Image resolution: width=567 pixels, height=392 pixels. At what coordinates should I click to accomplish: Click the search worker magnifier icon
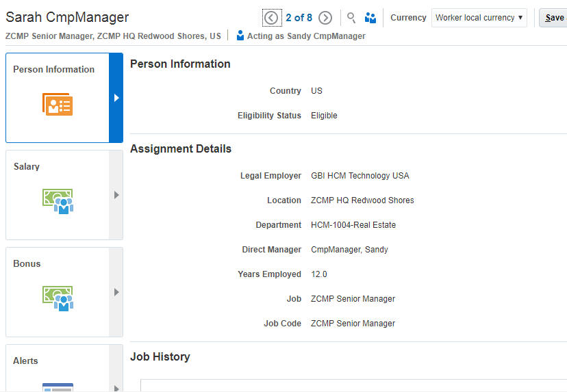pos(351,18)
